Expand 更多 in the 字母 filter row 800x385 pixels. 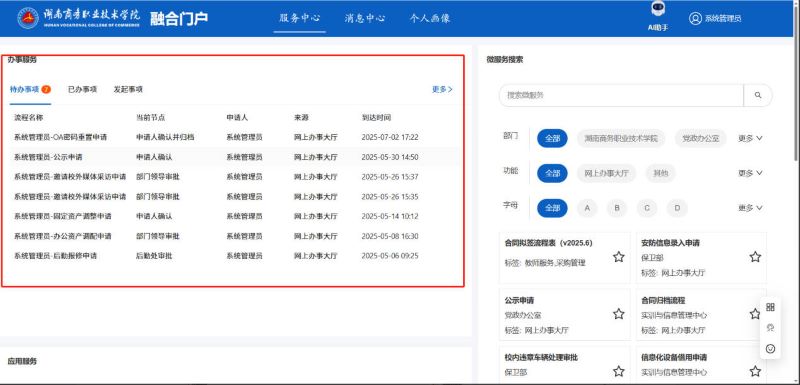click(x=750, y=208)
